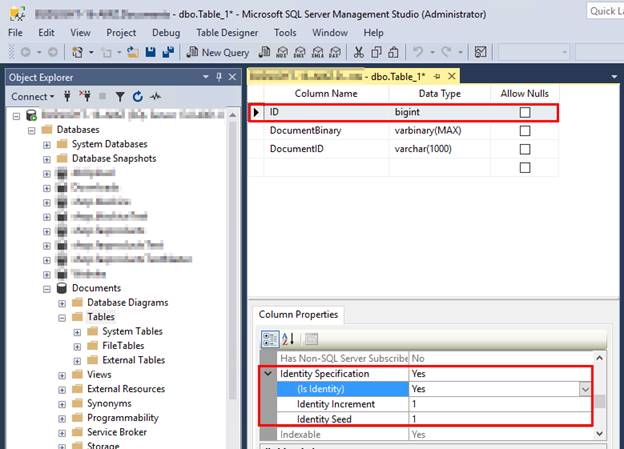Click the Navigate Backward toolbar icon
This screenshot has width=624, height=449.
click(26, 52)
